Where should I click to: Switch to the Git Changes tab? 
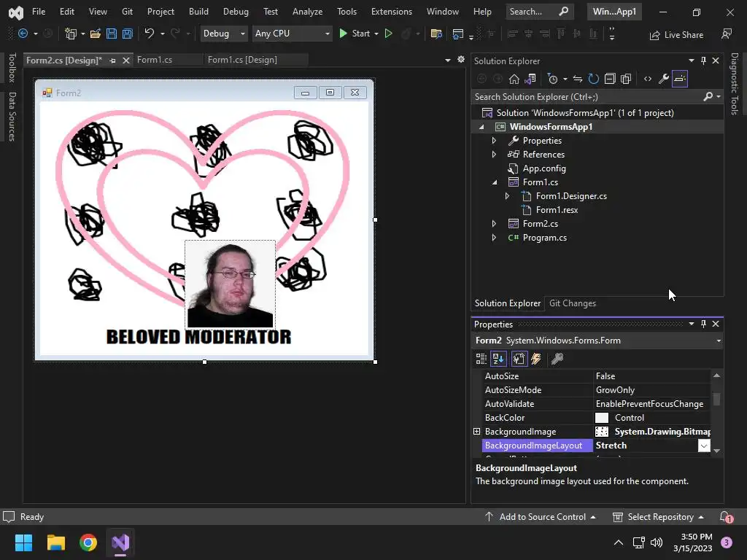click(x=572, y=303)
